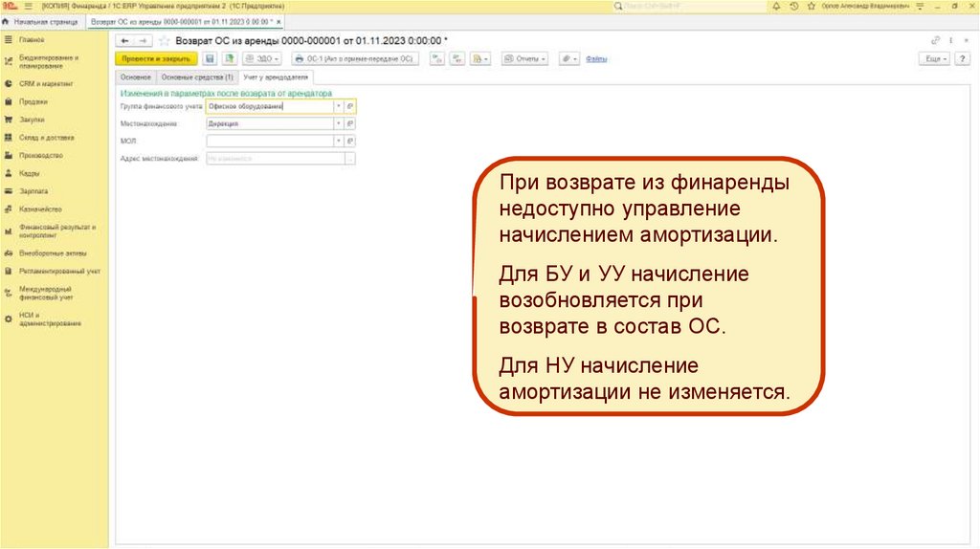The width and height of the screenshot is (980, 549).
Task: Open the attached files paperclip dropdown
Action: pos(569,59)
